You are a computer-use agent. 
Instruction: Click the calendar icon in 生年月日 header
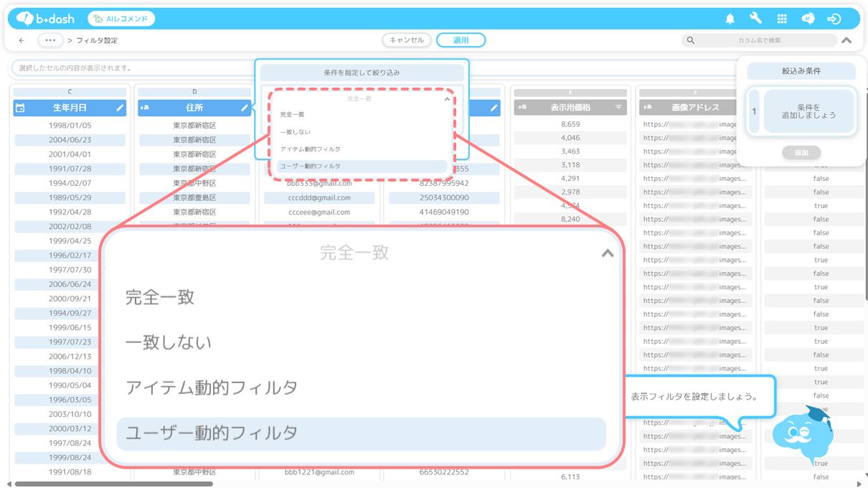click(20, 108)
